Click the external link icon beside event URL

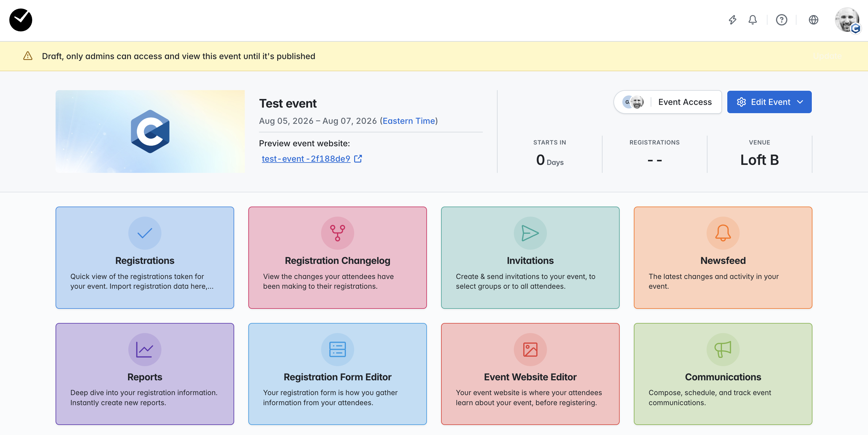[358, 159]
